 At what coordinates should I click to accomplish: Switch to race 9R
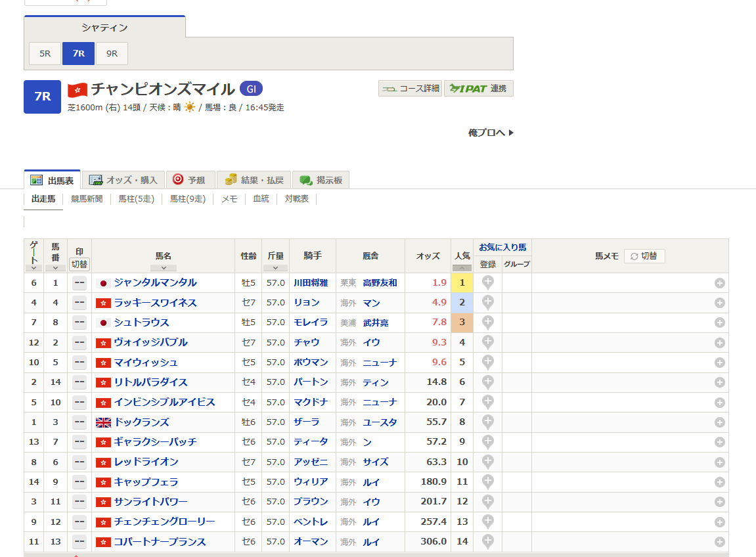[x=112, y=53]
